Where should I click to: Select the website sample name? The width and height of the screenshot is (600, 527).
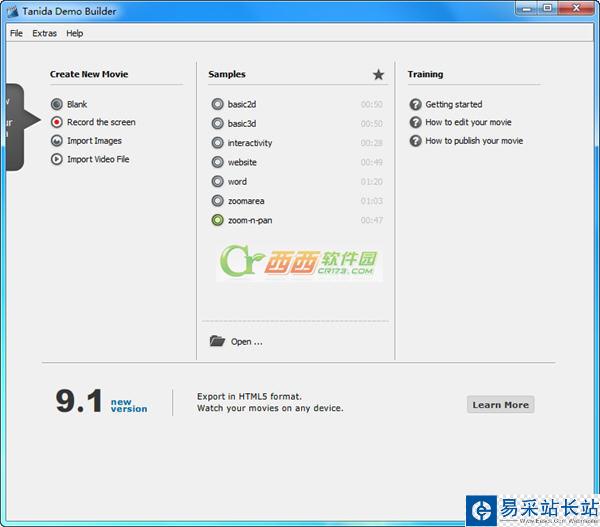[x=242, y=162]
